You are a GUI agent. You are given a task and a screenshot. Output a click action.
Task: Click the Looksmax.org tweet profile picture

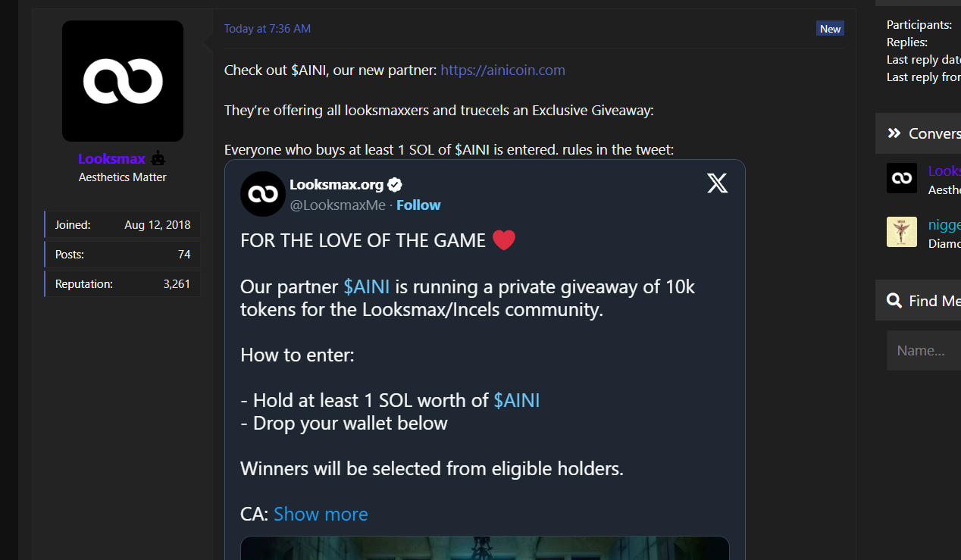tap(262, 194)
